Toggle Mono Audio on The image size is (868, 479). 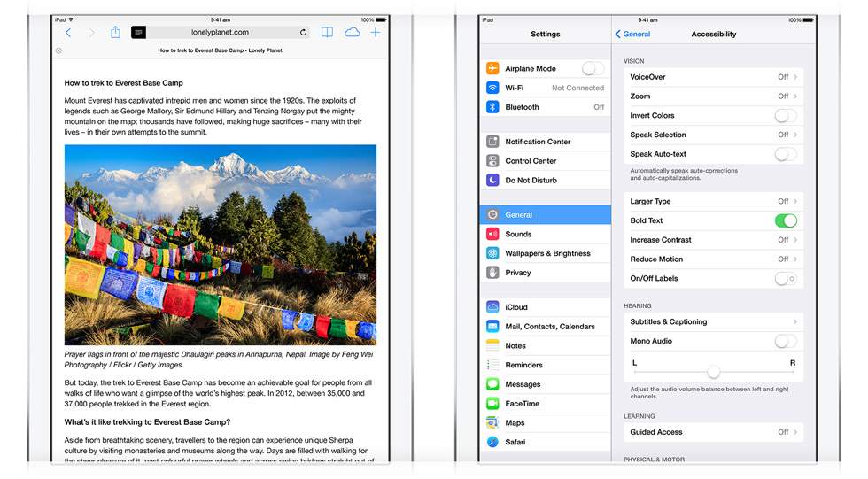coord(785,341)
